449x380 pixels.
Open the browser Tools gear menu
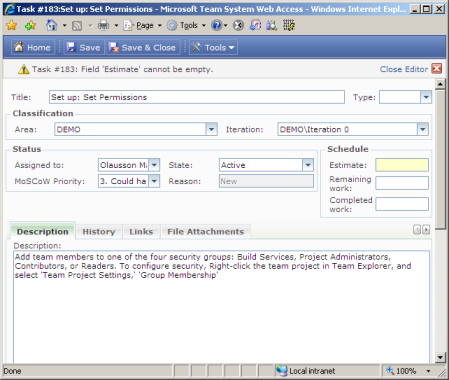click(186, 25)
